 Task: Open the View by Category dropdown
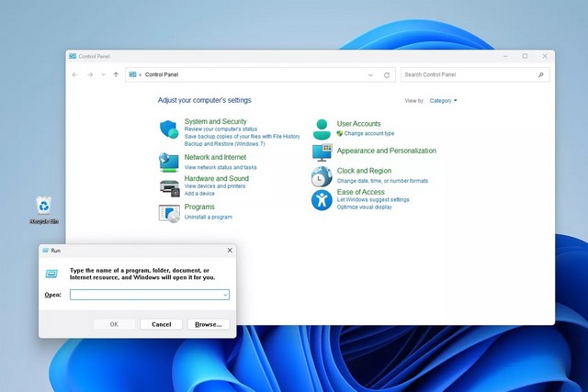pyautogui.click(x=443, y=101)
